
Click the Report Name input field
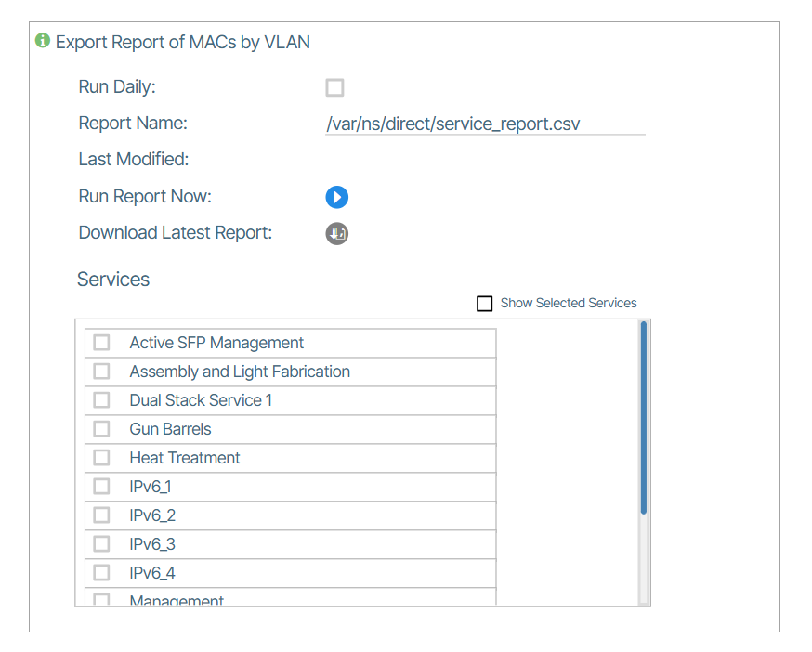point(484,124)
